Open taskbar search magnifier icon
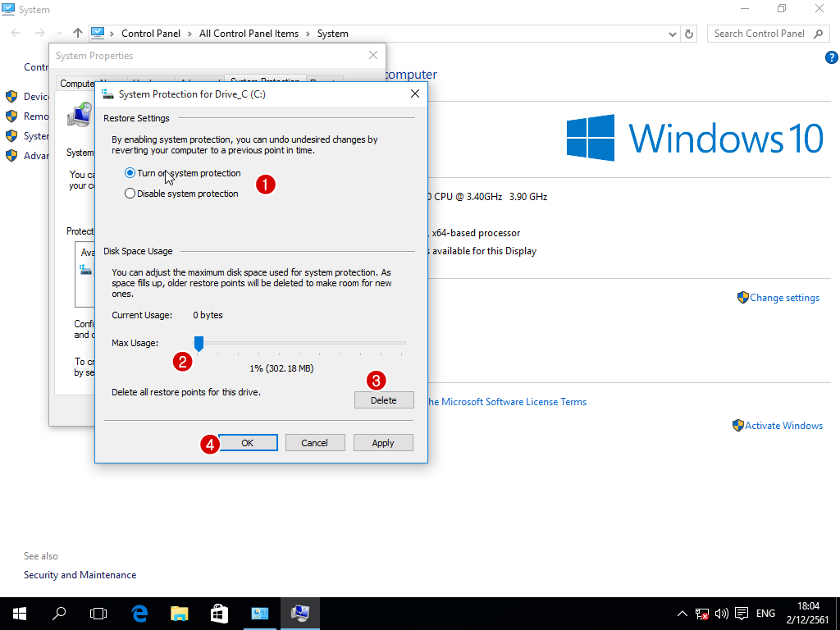The height and width of the screenshot is (630, 840). 59,614
